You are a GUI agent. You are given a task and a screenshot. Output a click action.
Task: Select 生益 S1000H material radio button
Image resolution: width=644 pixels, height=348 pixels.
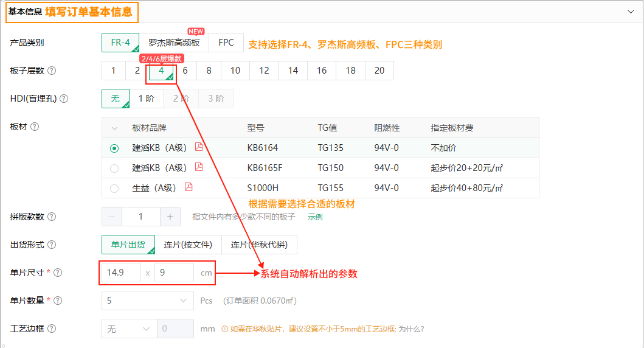point(114,189)
